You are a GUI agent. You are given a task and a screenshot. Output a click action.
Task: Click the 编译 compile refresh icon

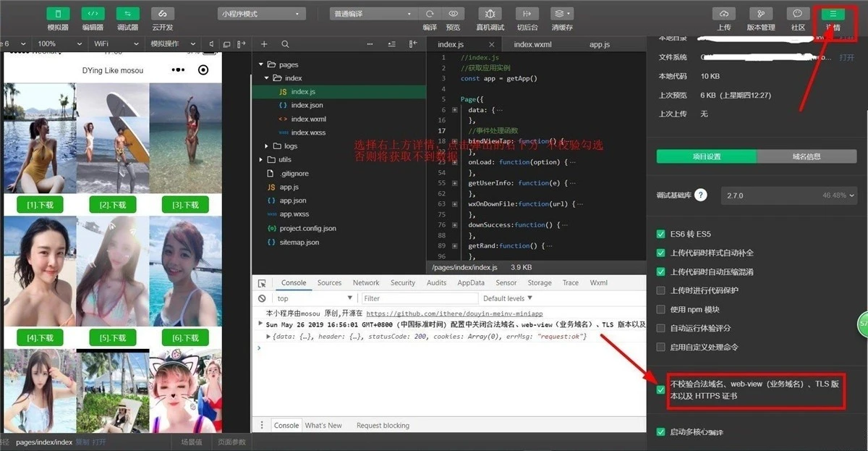pos(430,14)
